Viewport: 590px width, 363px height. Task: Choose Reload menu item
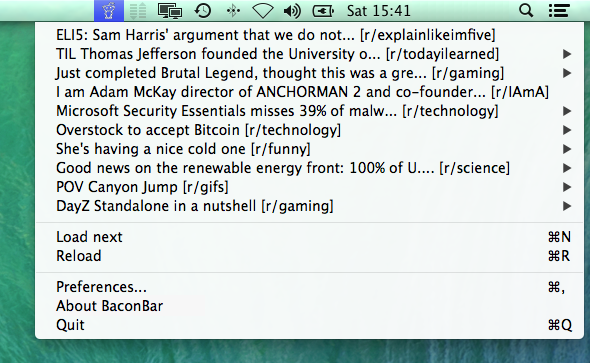(309, 256)
